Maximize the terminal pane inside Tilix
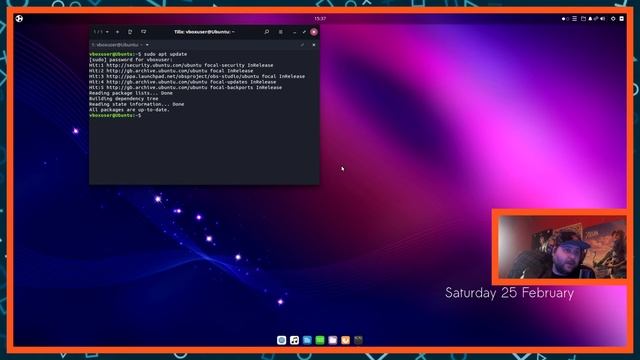640x360 pixels. click(x=302, y=45)
